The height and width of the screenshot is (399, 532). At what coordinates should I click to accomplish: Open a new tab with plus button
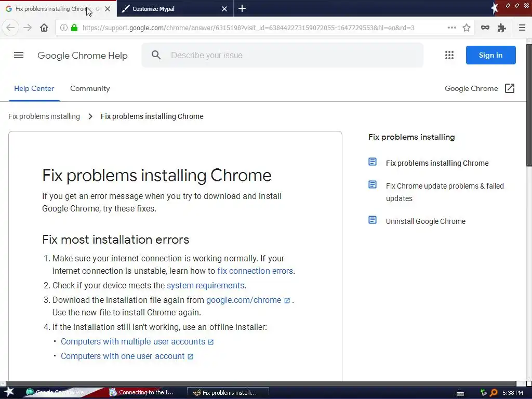click(242, 8)
